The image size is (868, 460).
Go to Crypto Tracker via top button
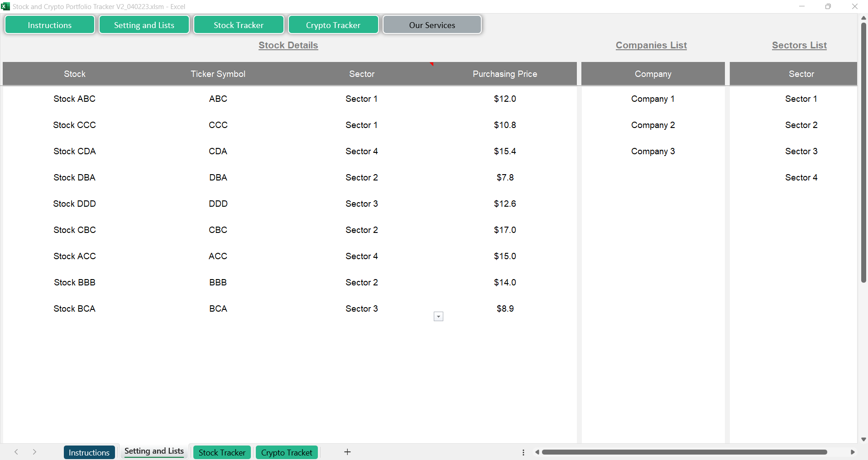(x=333, y=25)
